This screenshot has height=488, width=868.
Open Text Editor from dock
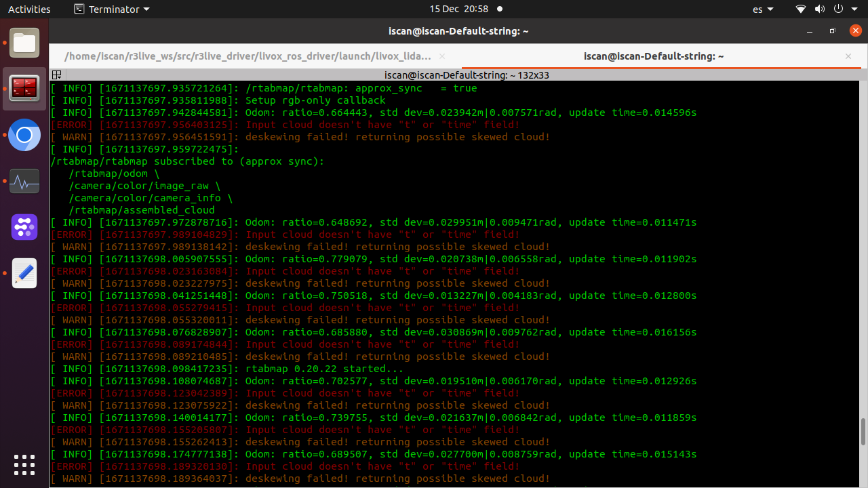[x=24, y=273]
